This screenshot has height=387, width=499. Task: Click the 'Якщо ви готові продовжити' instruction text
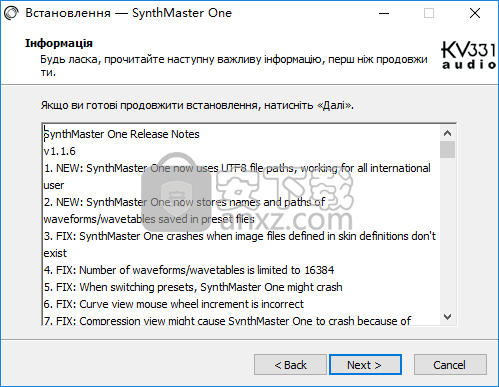point(197,105)
